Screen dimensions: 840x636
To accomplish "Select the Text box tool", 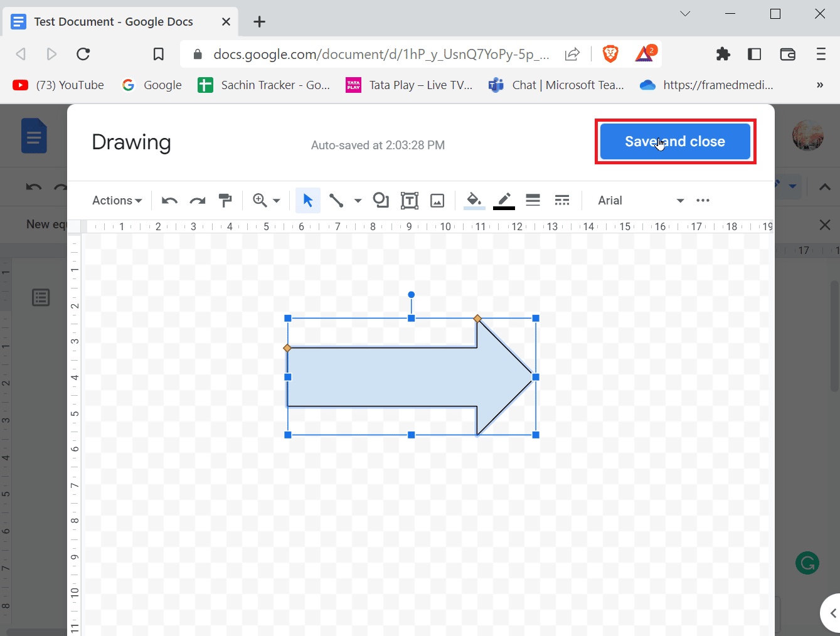I will [410, 200].
